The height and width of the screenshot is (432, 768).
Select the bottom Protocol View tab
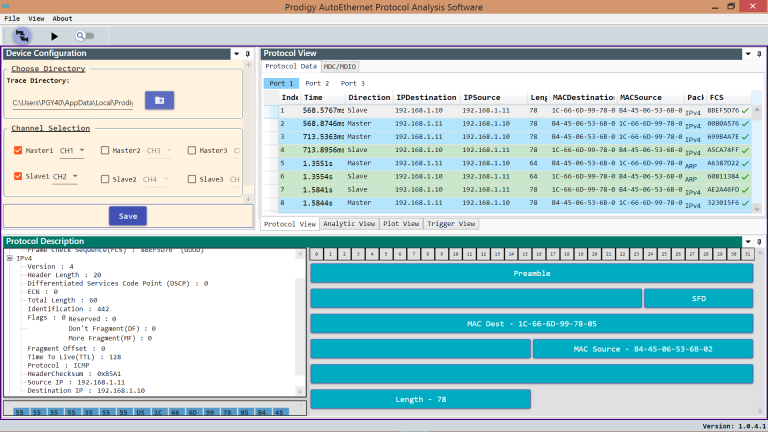tap(290, 224)
